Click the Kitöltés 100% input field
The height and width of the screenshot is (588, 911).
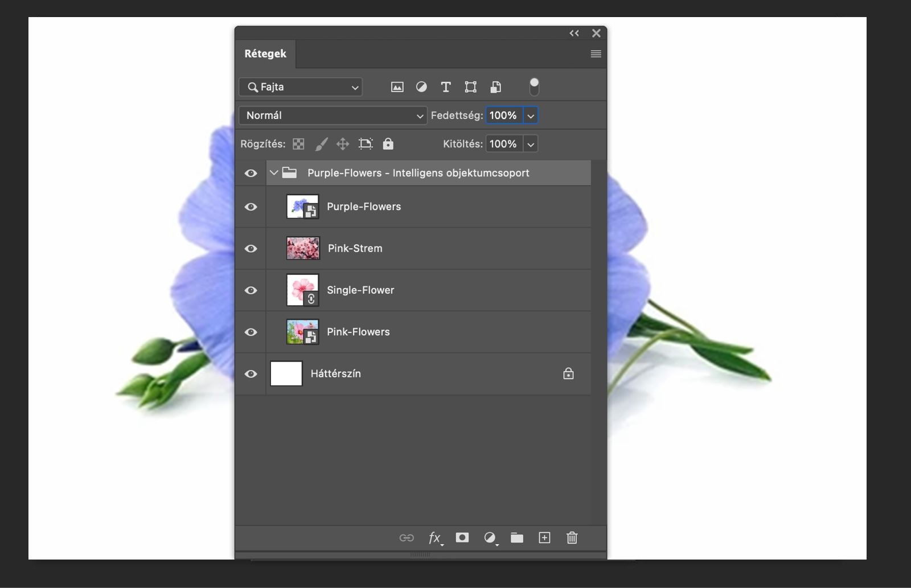click(x=504, y=144)
